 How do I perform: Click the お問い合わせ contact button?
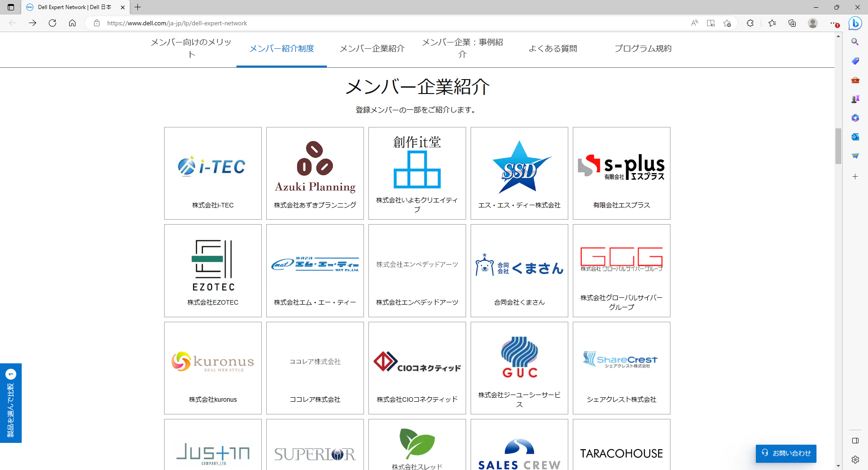tap(786, 453)
